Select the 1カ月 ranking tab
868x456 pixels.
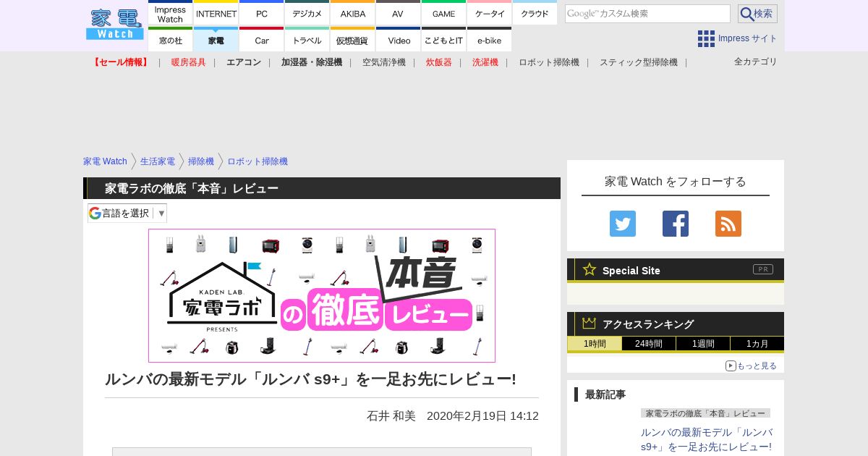pyautogui.click(x=757, y=344)
